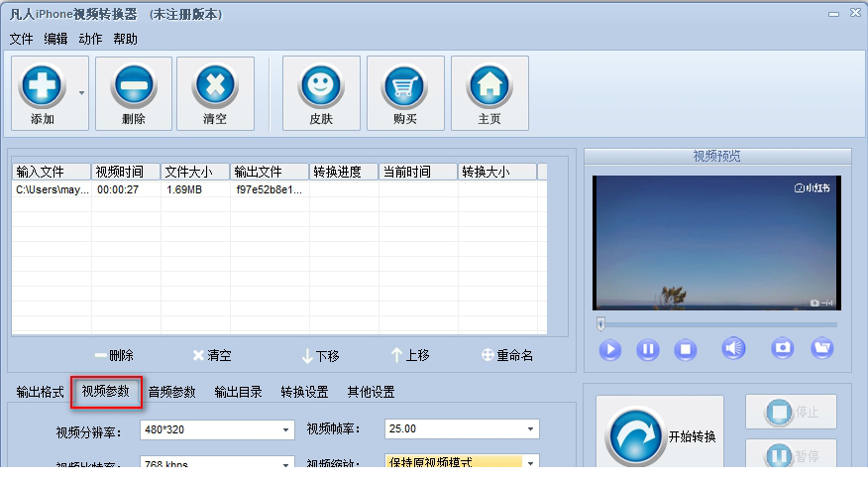
Task: Pause the video preview
Action: click(x=648, y=350)
